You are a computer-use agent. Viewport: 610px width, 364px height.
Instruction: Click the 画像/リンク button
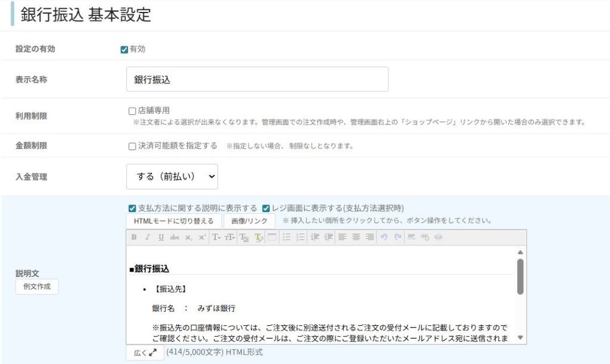click(x=249, y=221)
